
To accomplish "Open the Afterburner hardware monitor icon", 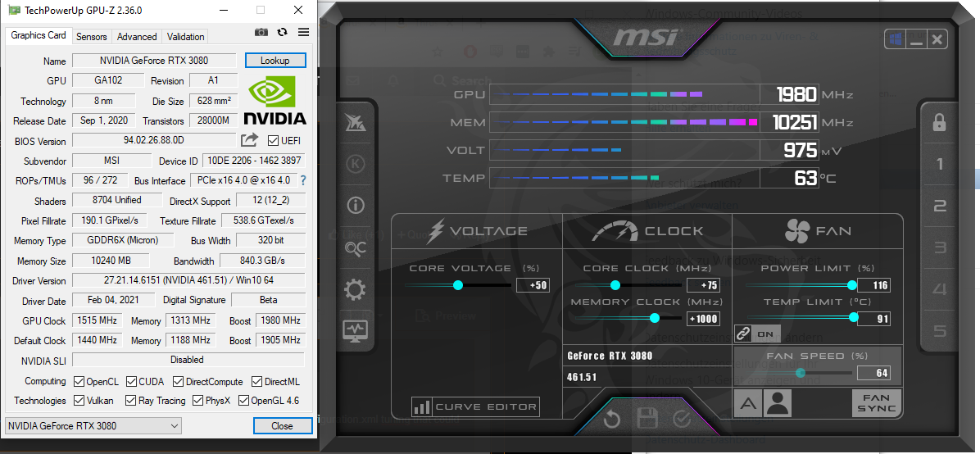I will coord(356,331).
